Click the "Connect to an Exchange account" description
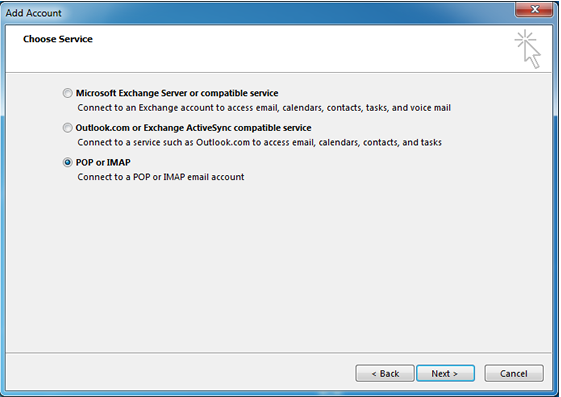This screenshot has height=397, width=561. coord(264,108)
